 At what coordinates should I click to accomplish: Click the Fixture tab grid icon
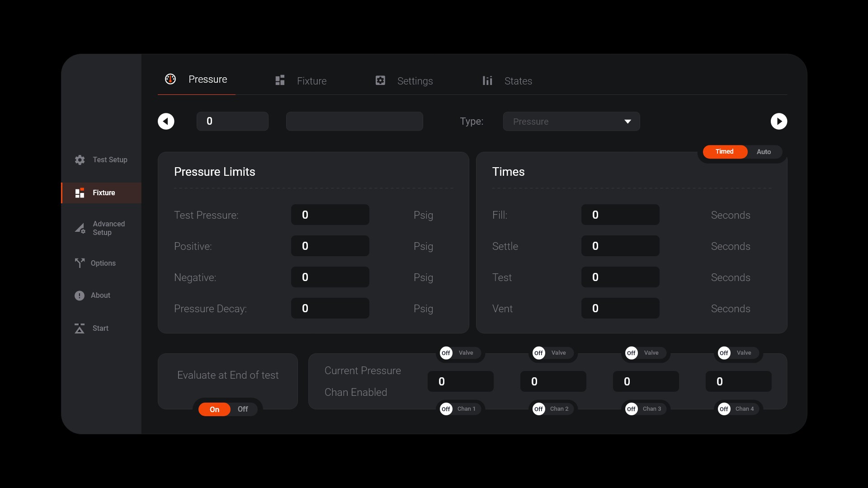[280, 80]
